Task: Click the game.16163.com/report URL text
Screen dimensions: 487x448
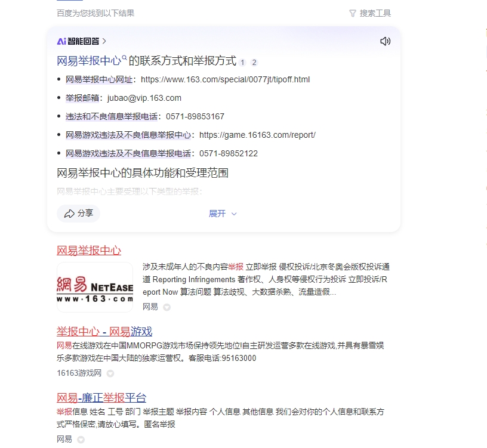Action: 257,135
